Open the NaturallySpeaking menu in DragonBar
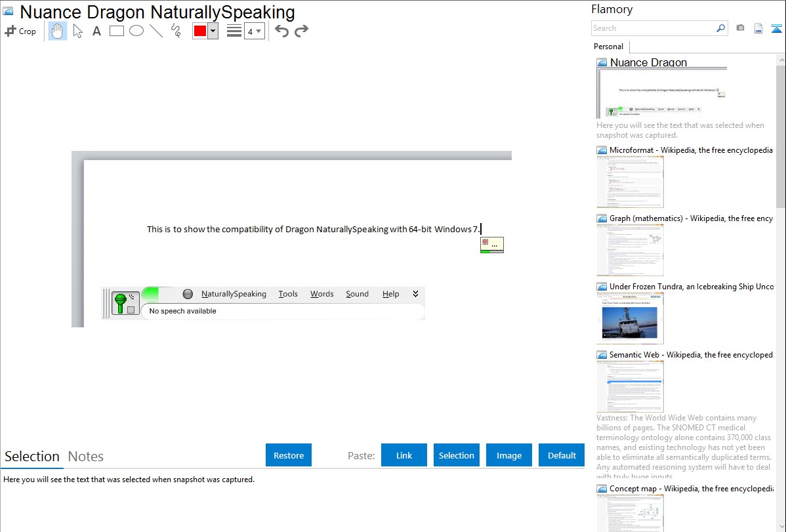This screenshot has width=786, height=532. 234,294
